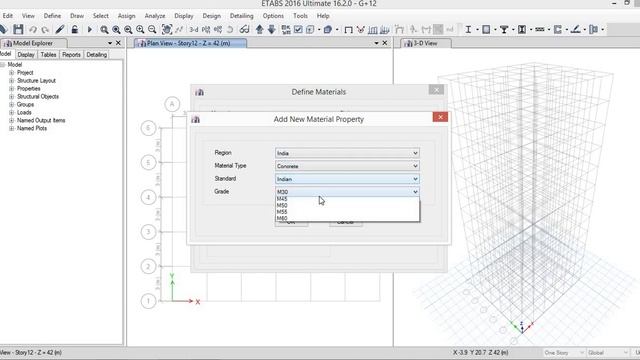
Task: Switch to 3-d view via toolbar icon
Action: tap(194, 29)
